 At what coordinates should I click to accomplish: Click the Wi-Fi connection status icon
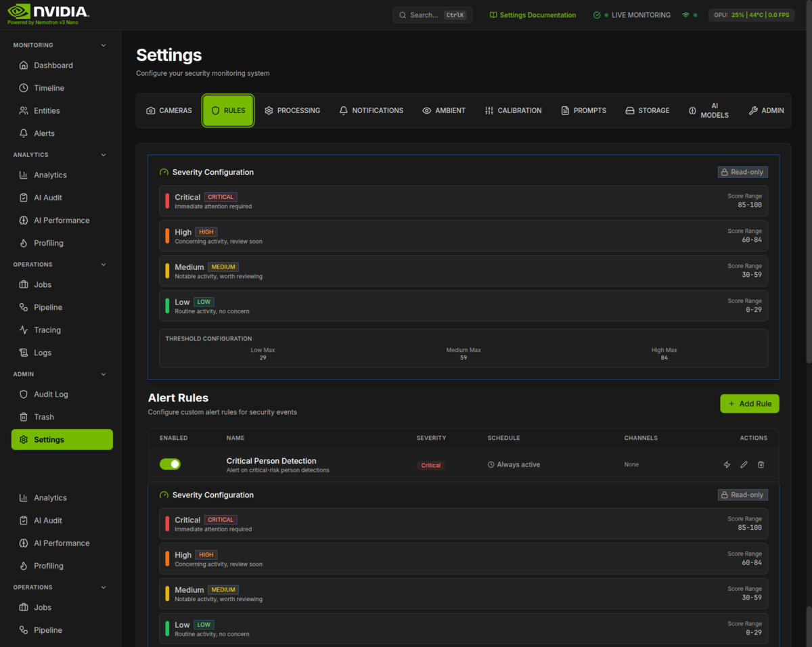[685, 15]
